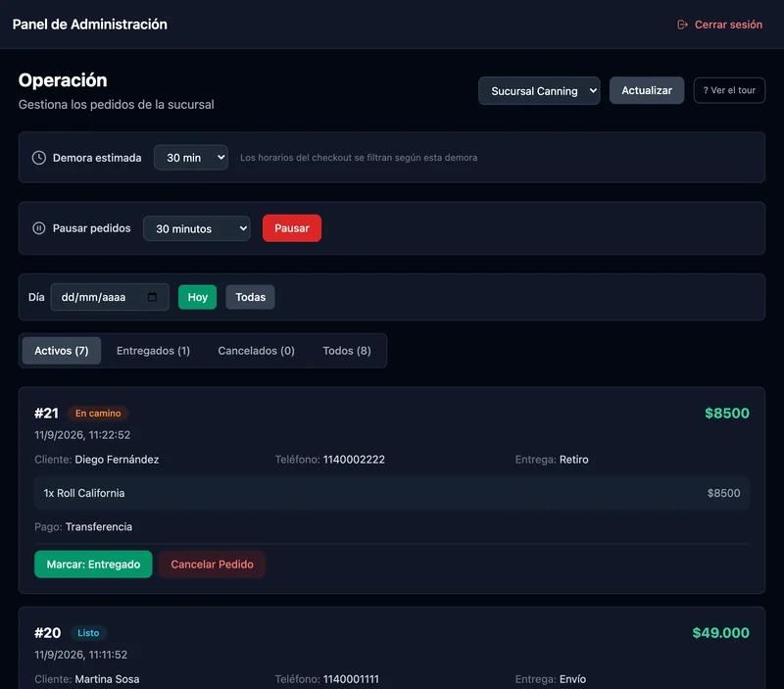Viewport: 784px width, 689px height.
Task: Click the Listo status badge on order #20
Action: pyautogui.click(x=88, y=632)
